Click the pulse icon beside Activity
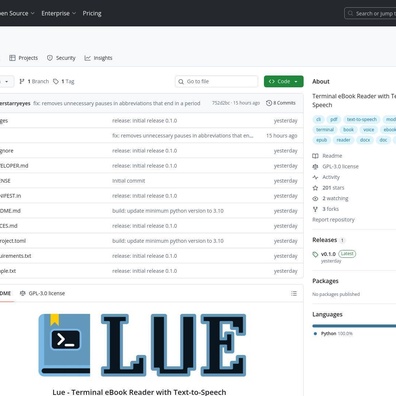 pos(315,177)
